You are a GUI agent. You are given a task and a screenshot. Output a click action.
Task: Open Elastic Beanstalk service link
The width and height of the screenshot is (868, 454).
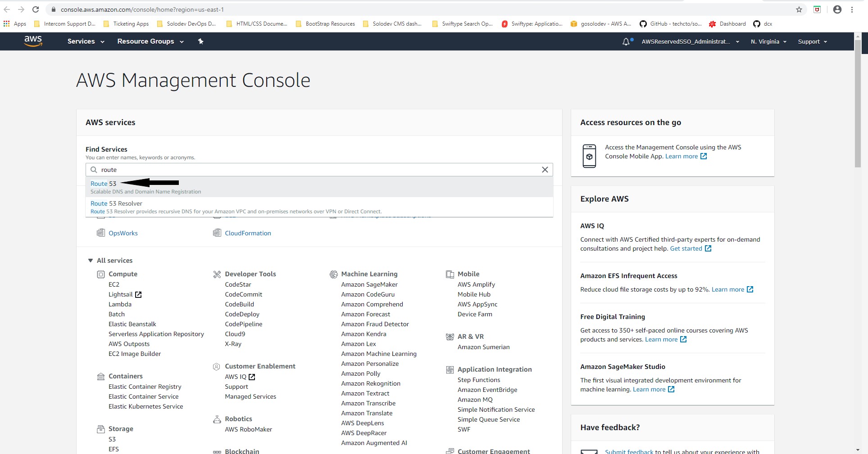[132, 324]
